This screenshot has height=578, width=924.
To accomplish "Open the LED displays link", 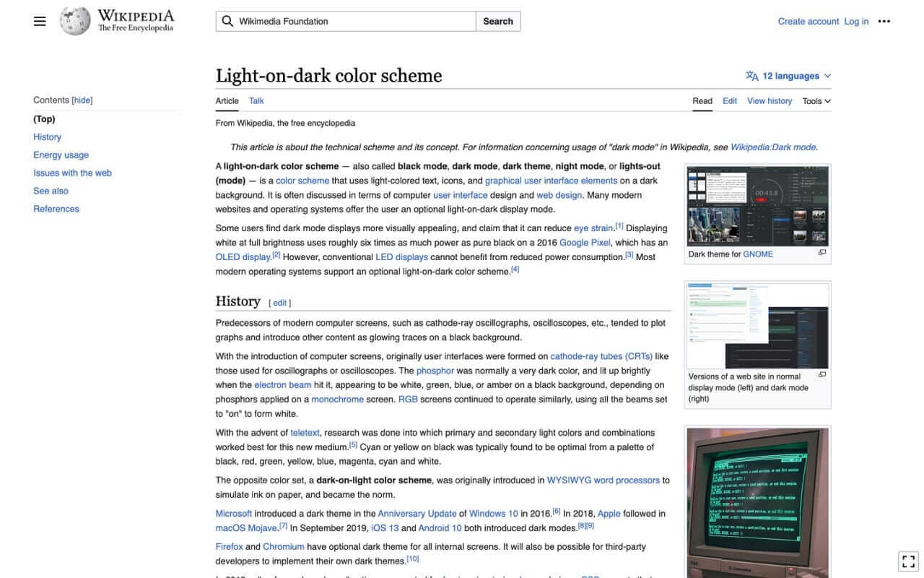I will 401,257.
